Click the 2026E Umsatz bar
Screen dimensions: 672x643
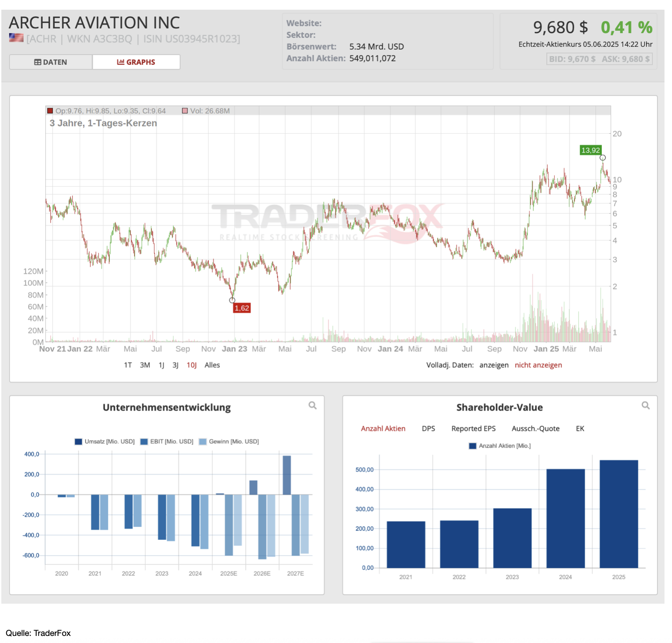tap(253, 488)
